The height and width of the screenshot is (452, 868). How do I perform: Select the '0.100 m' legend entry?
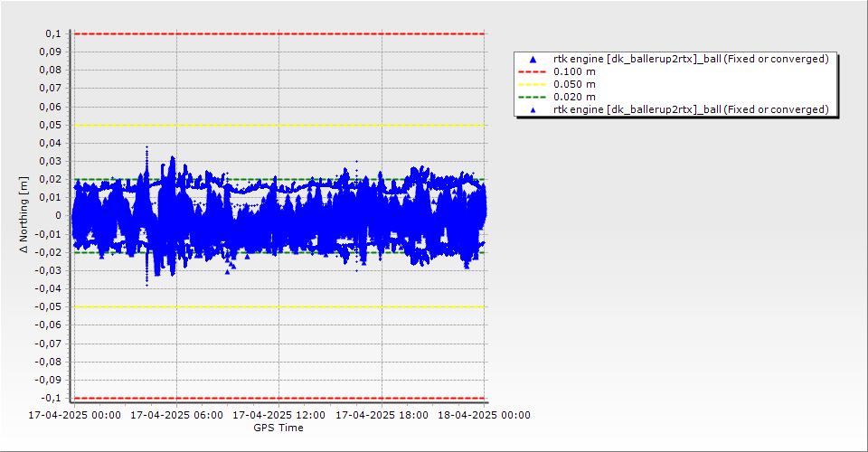click(x=574, y=72)
